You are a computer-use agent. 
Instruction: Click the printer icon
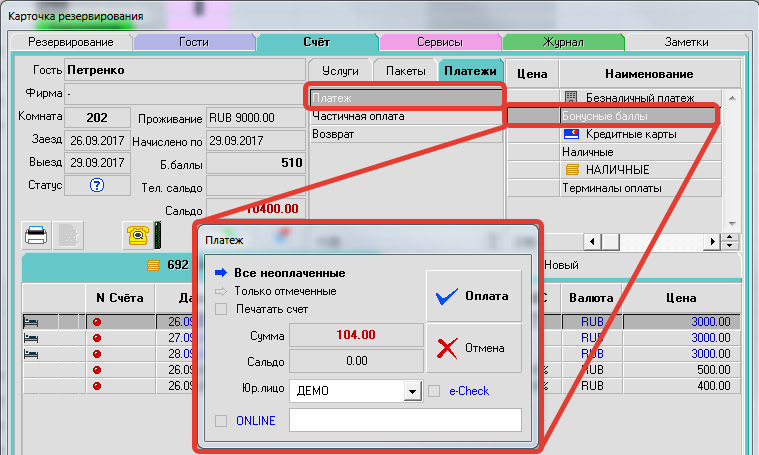point(36,236)
